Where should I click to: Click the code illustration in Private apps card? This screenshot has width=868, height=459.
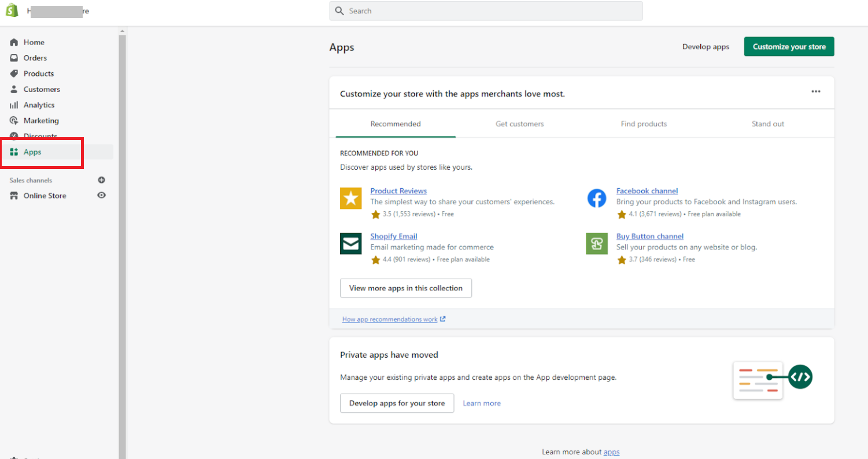pyautogui.click(x=773, y=380)
